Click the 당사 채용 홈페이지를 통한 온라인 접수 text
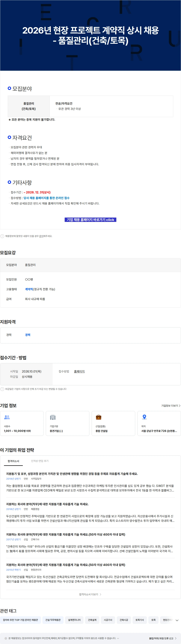 pos(47,198)
